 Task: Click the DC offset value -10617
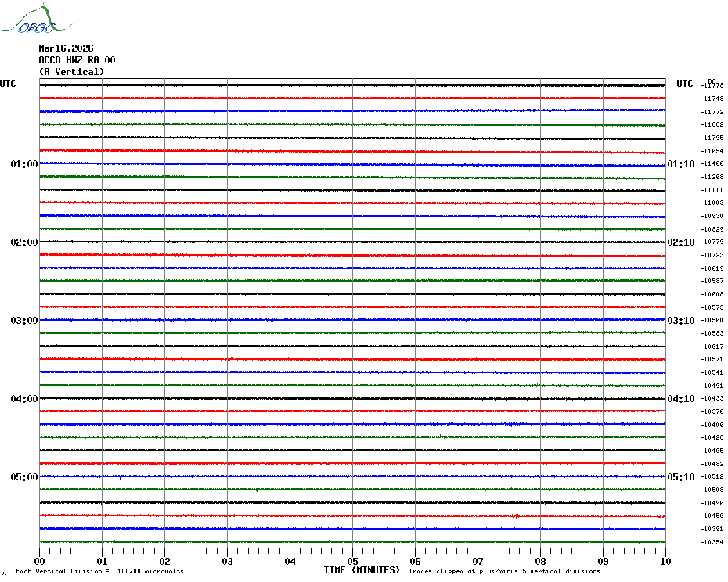coord(712,347)
